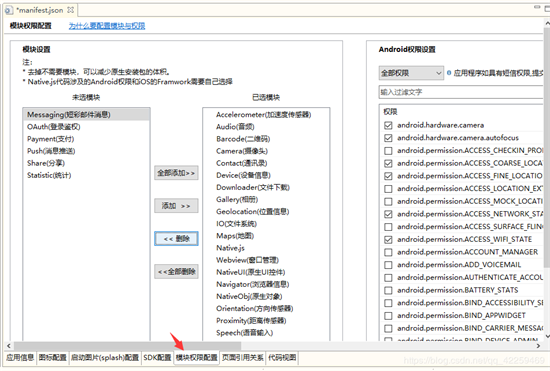Screen dimensions: 550x371
Task: Toggle ACCESS_COARSE_LOCATION permission checkbox
Action: 388,163
